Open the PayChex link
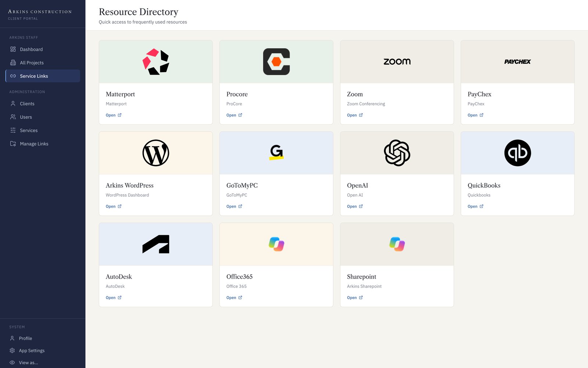 [475, 115]
